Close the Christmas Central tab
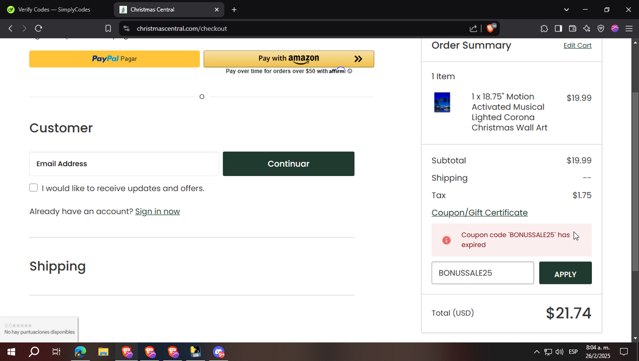This screenshot has height=361, width=639. 217,9
